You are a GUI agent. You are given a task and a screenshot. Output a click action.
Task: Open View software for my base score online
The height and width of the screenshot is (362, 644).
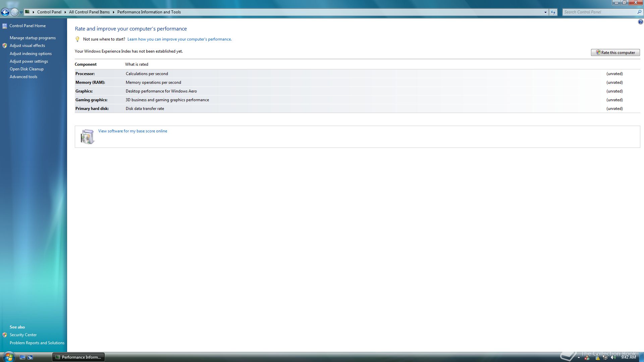(132, 131)
